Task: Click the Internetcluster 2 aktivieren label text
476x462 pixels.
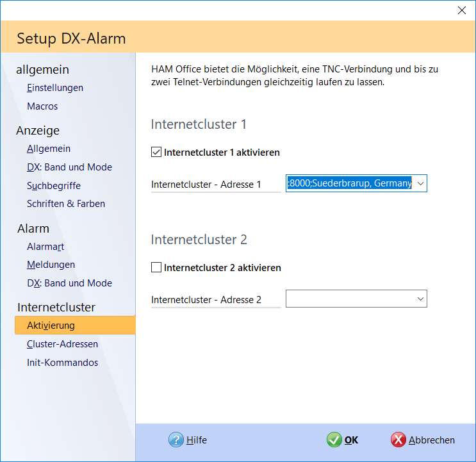Action: pyautogui.click(x=222, y=268)
